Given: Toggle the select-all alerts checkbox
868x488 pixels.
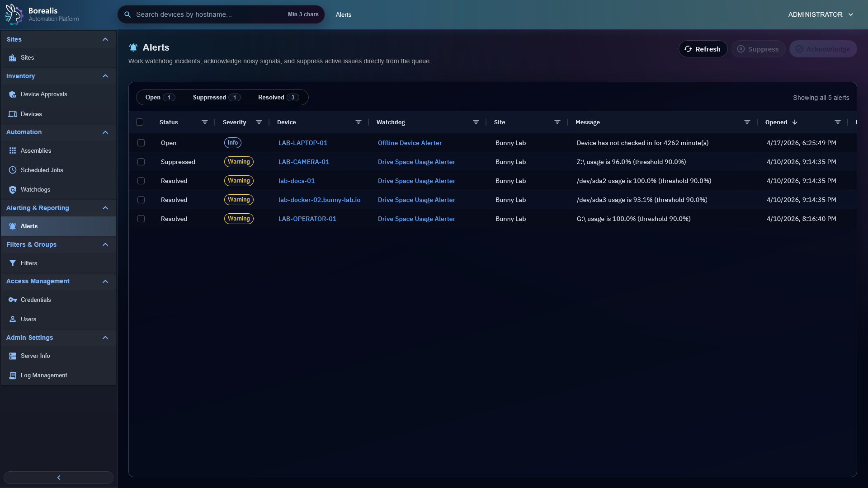Looking at the screenshot, I should click(140, 122).
